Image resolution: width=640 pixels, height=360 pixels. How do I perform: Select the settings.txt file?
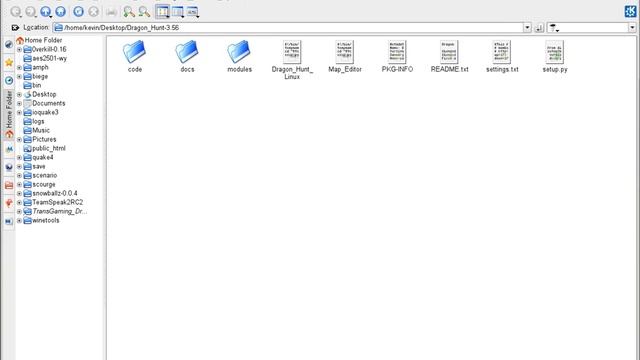tap(502, 57)
